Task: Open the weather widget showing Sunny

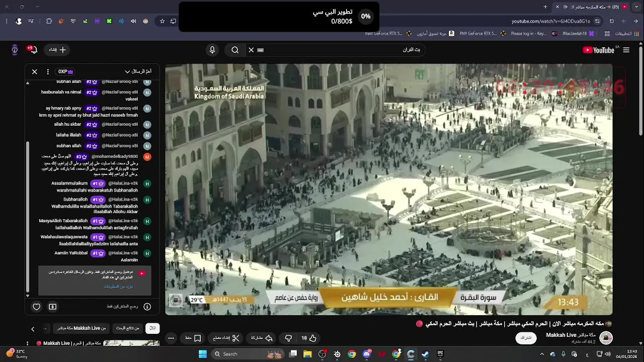Action: click(x=16, y=354)
